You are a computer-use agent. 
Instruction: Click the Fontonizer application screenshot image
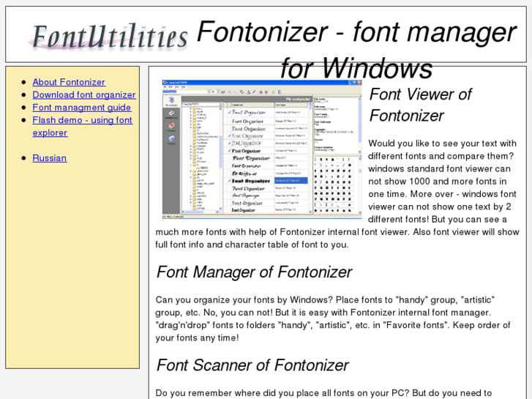tap(262, 149)
